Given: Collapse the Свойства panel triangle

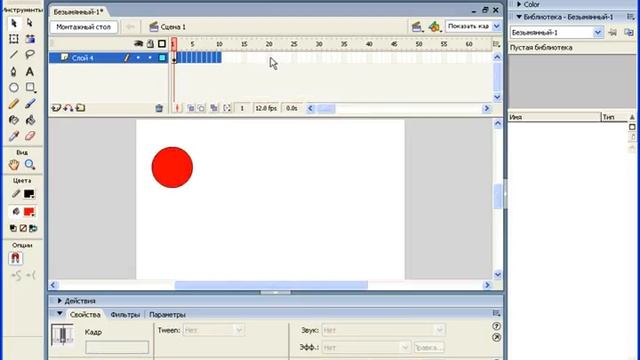Looking at the screenshot, I should coord(60,314).
